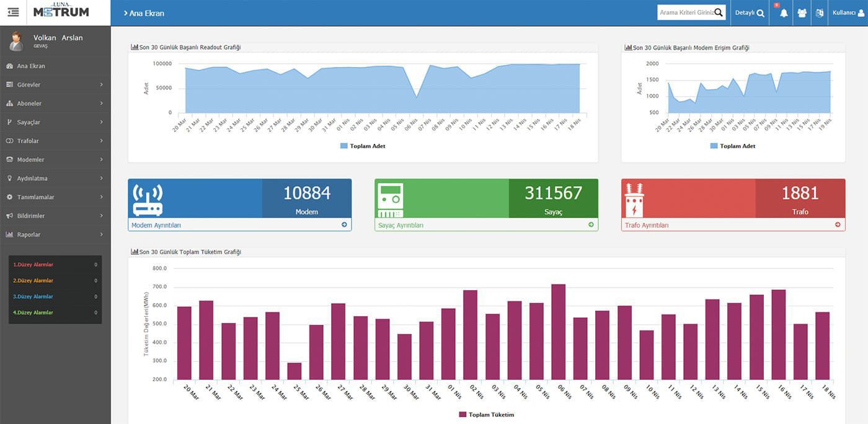Open the Görevler menu item
The width and height of the screenshot is (868, 424).
(28, 84)
